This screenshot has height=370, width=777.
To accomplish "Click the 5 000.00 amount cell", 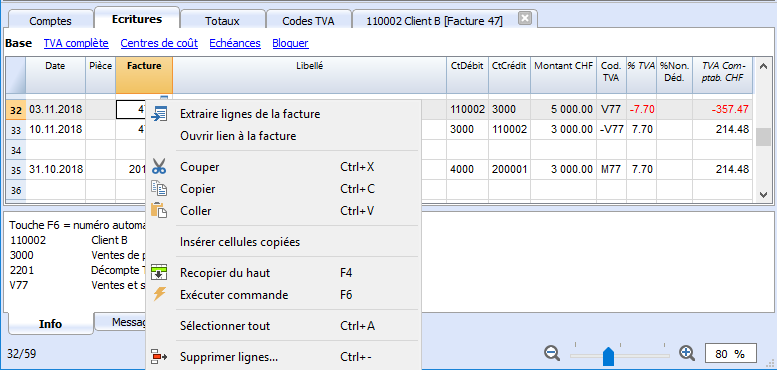I will coord(563,110).
